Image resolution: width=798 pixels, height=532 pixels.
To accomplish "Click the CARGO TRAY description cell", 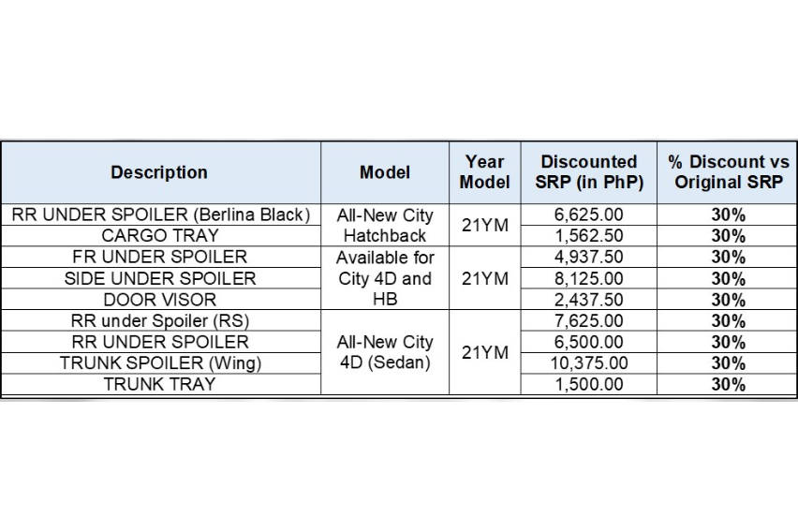I will coord(161,236).
